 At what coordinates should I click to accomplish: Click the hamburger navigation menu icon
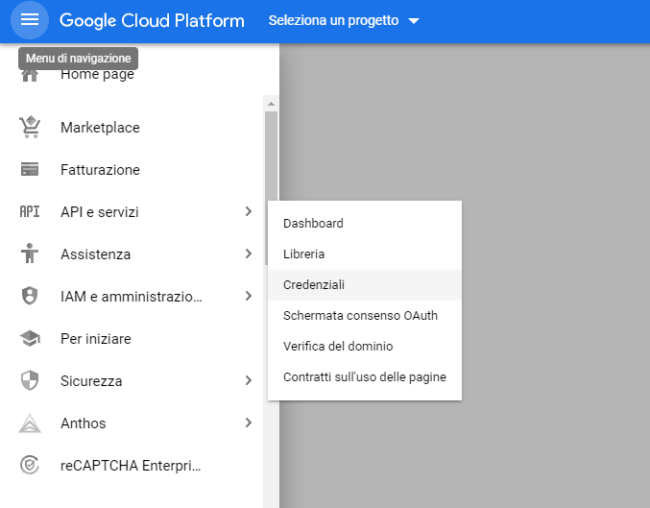tap(29, 19)
